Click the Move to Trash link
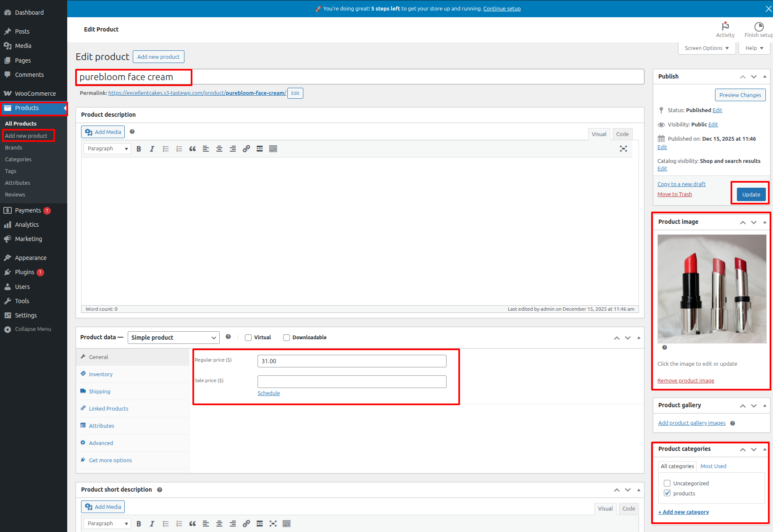The width and height of the screenshot is (773, 532). click(x=674, y=194)
